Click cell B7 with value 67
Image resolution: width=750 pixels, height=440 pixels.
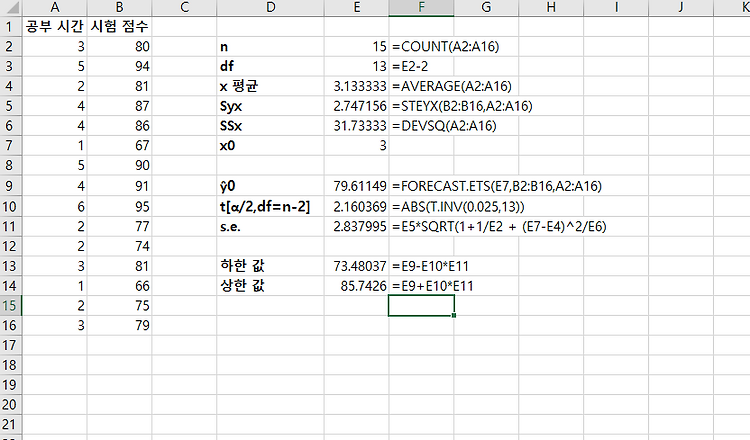point(120,145)
